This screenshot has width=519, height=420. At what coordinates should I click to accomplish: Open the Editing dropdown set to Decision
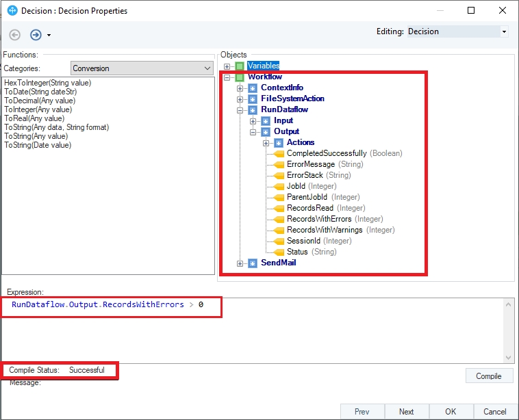(x=457, y=31)
